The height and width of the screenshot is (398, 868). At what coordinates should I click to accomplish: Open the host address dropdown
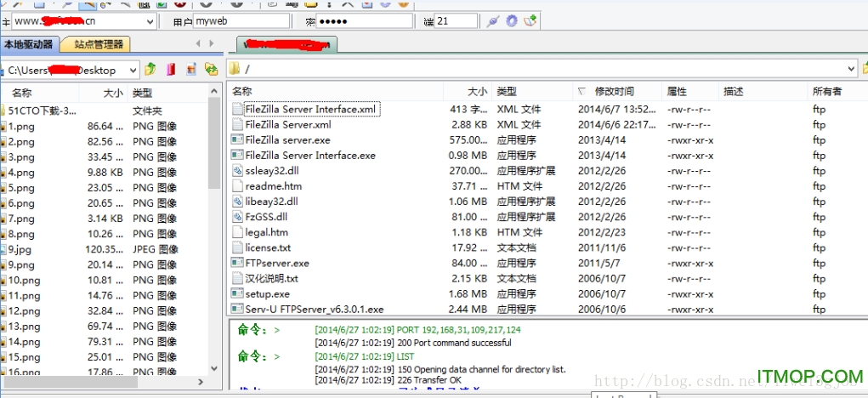[150, 21]
